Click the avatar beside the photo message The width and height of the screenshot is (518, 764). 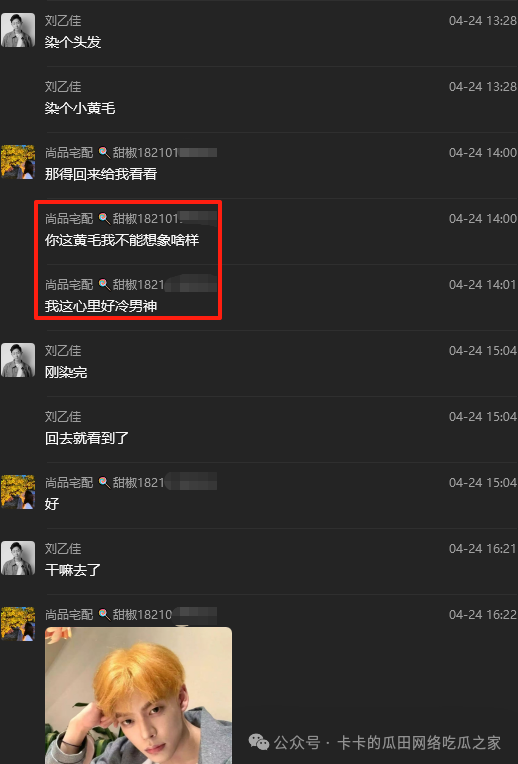[x=18, y=624]
